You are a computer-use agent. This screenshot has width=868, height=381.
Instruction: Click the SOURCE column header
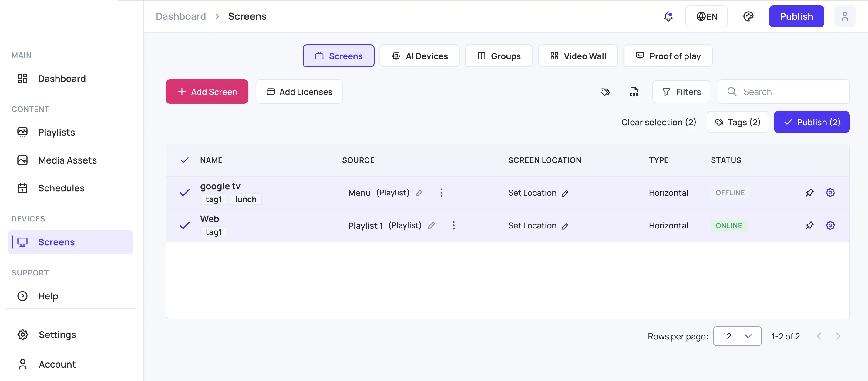click(358, 160)
